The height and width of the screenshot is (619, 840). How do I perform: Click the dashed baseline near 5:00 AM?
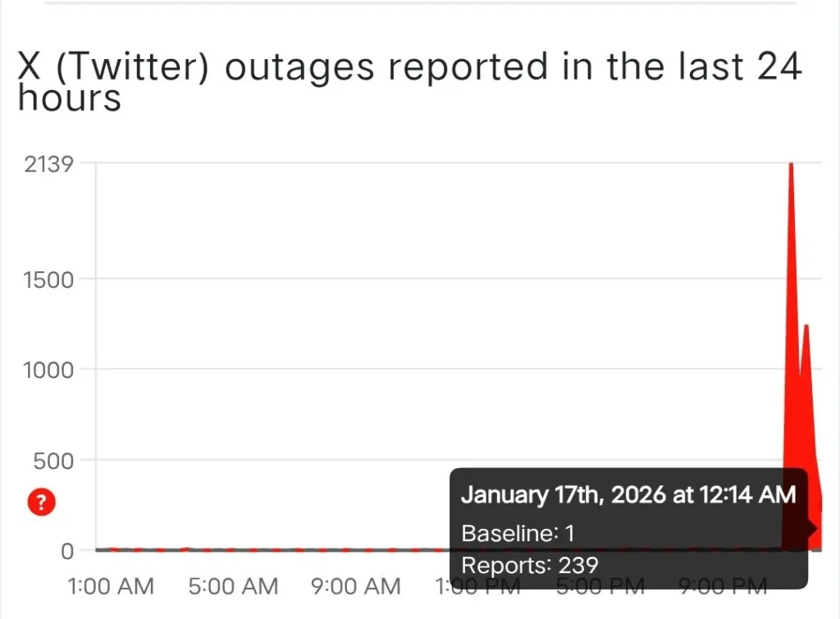tap(235, 549)
